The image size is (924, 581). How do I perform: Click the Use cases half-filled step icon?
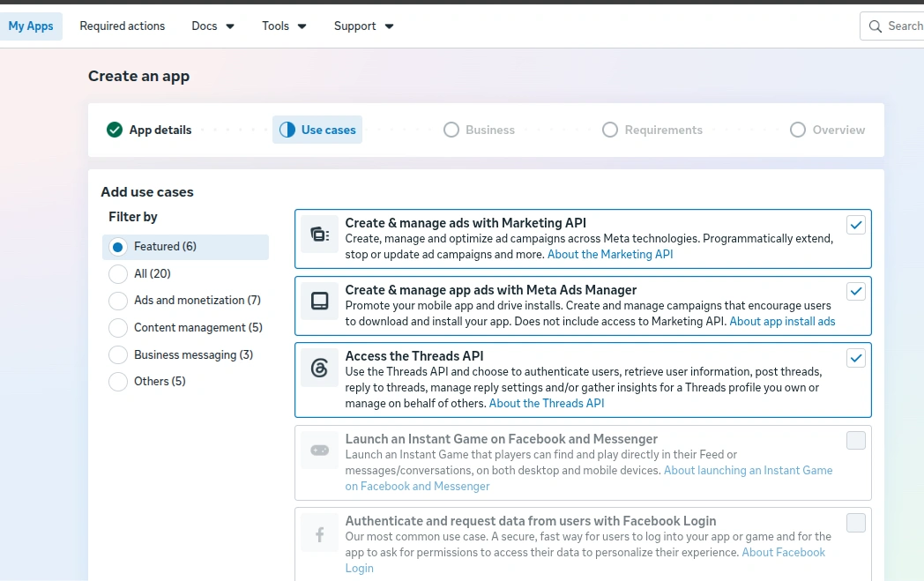tap(287, 130)
